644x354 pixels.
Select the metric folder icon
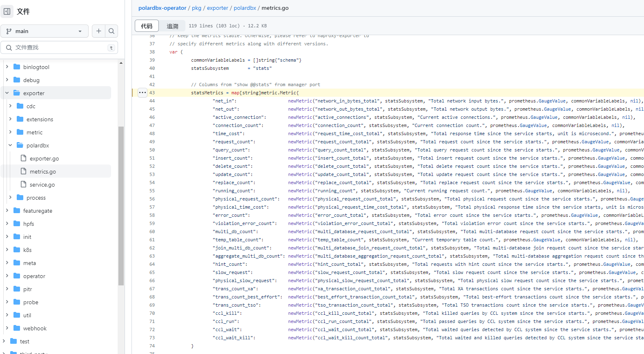20,132
